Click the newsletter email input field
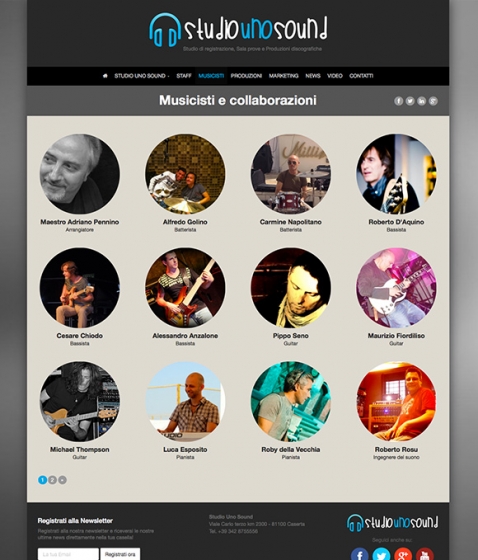Screen dimensions: 478x560 click(x=68, y=554)
